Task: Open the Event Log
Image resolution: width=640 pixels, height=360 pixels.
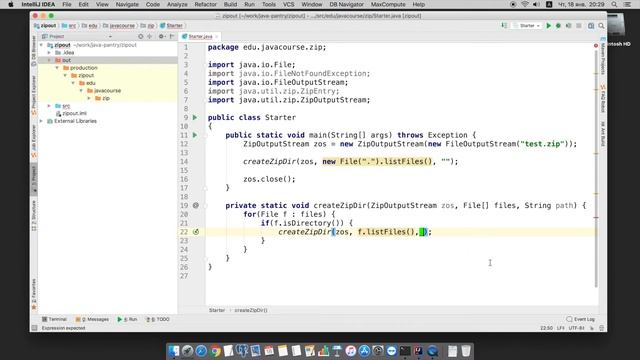Action: pos(580,319)
